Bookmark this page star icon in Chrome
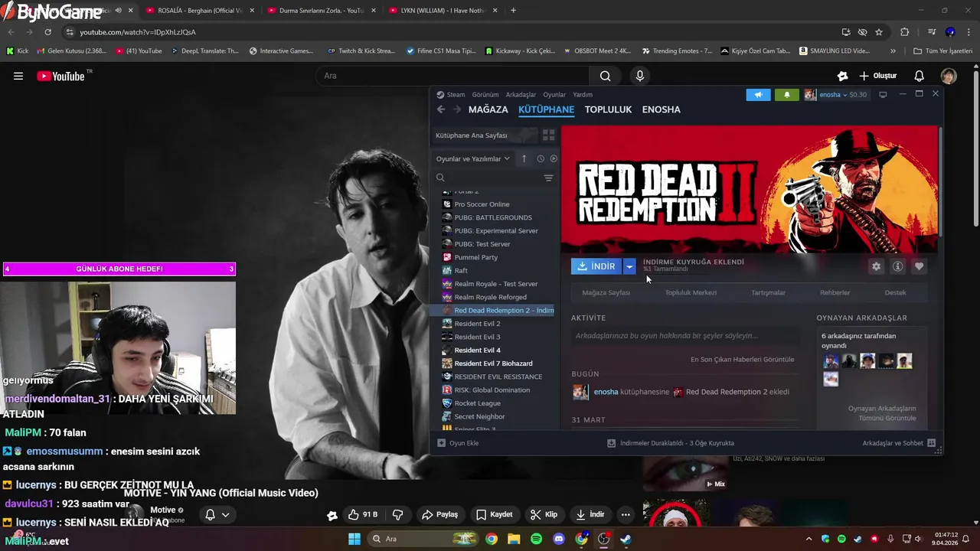Image resolution: width=980 pixels, height=551 pixels. 879,32
